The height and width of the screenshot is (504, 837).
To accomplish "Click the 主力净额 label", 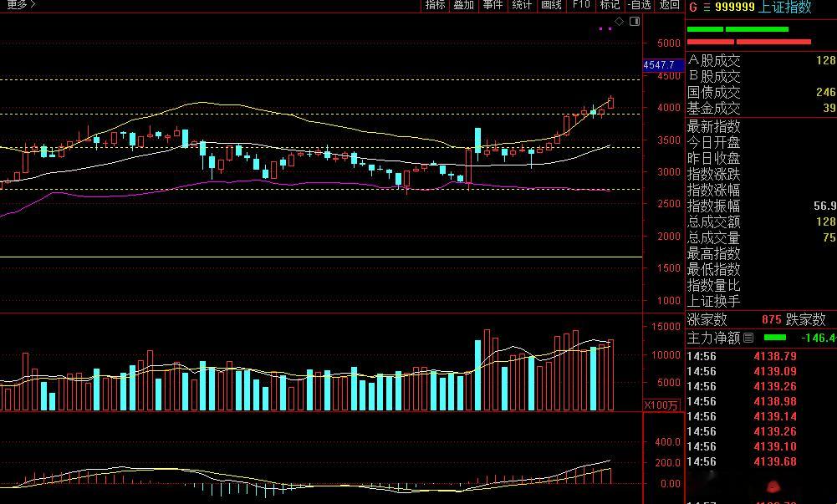I will 714,338.
